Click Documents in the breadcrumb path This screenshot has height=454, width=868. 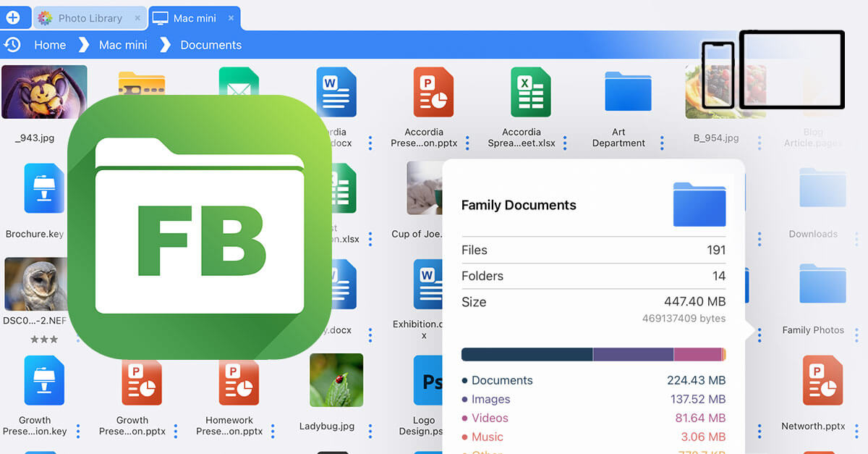[211, 45]
